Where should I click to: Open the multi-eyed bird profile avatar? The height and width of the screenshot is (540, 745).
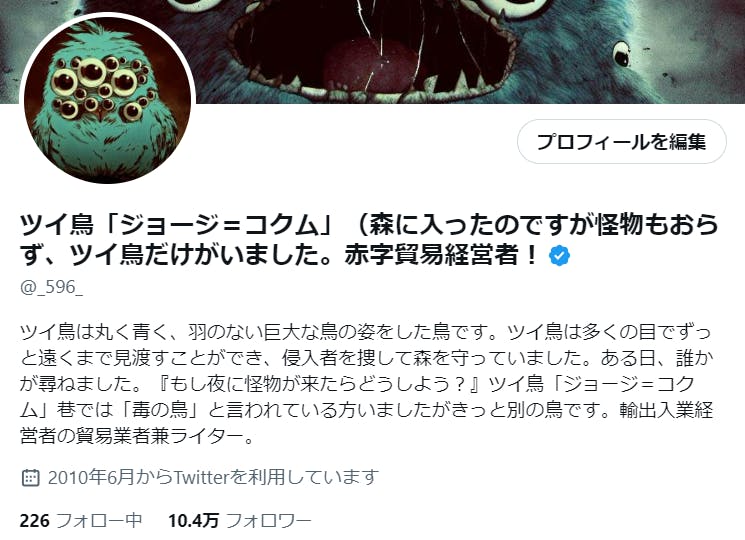click(x=107, y=100)
